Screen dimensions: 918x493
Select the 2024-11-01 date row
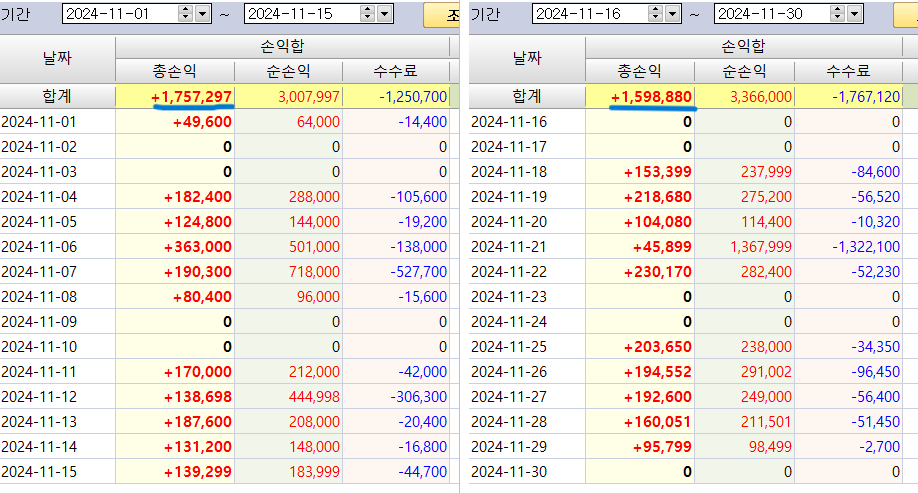(x=57, y=122)
